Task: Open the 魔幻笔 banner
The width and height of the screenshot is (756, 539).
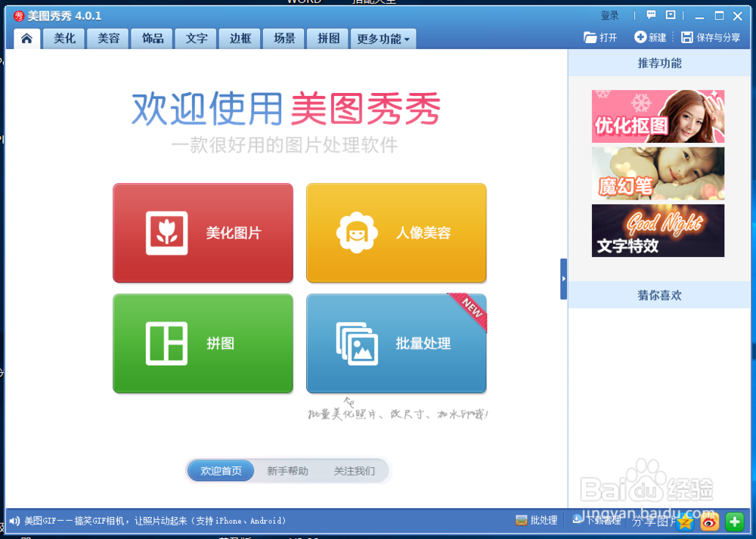Action: tap(658, 174)
